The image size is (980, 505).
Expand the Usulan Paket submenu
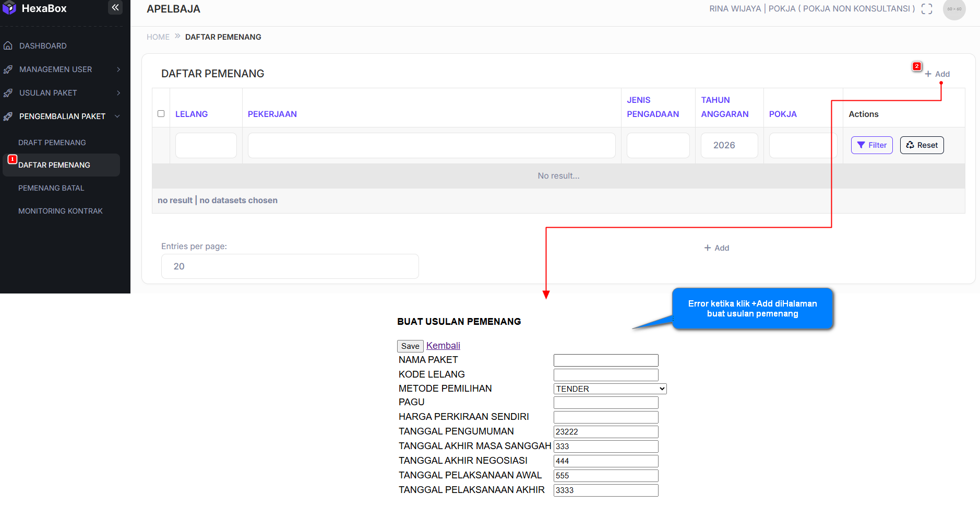118,93
